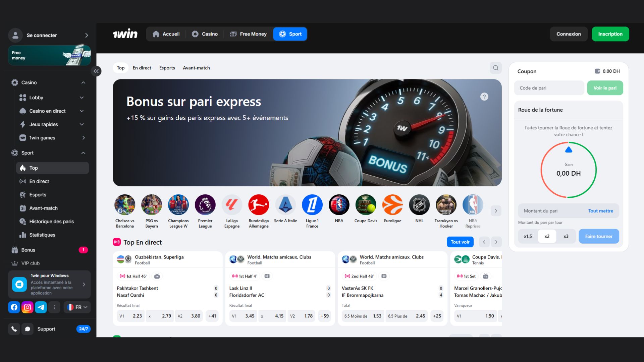Open the Bundesliga Allemagne league icon
644x362 pixels.
(x=258, y=205)
